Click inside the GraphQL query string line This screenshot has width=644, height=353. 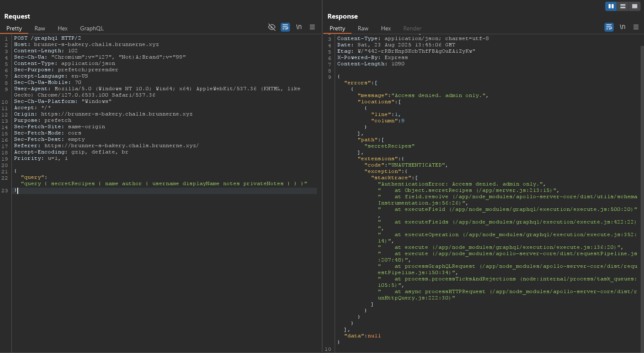pos(164,184)
